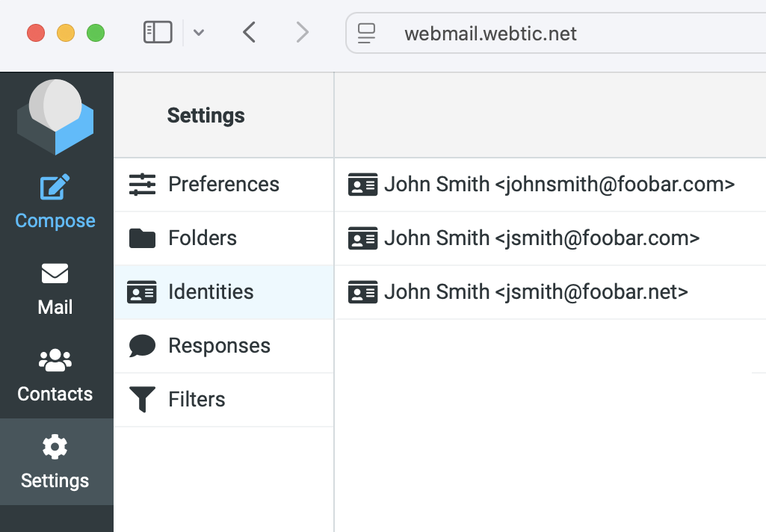The image size is (766, 532).
Task: Click the Roundcube logo
Action: coord(55,117)
